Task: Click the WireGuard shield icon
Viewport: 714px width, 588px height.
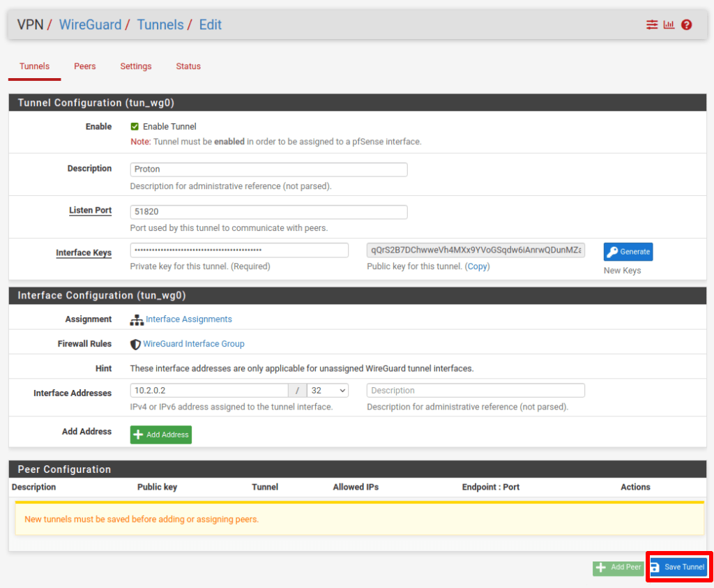Action: (x=135, y=345)
